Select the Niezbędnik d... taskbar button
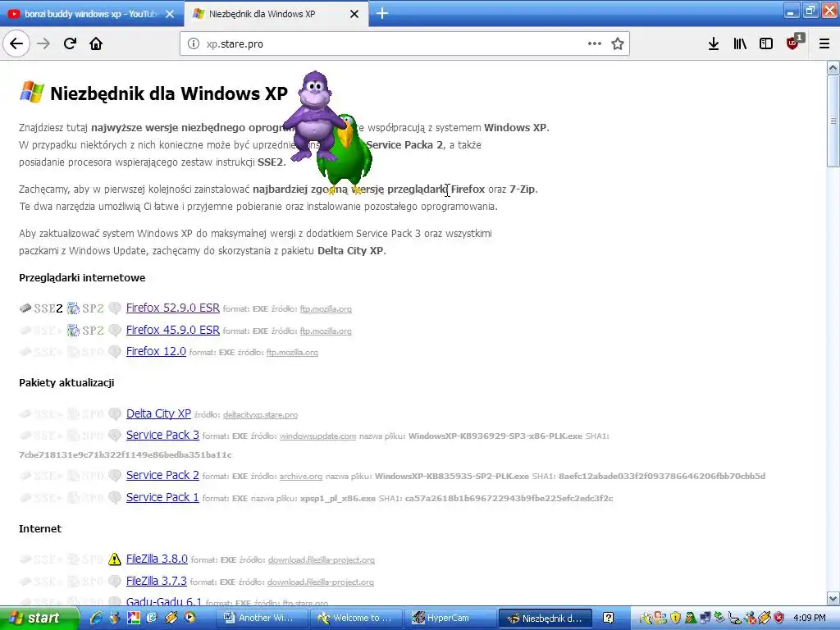Viewport: 840px width, 630px height. (x=546, y=619)
